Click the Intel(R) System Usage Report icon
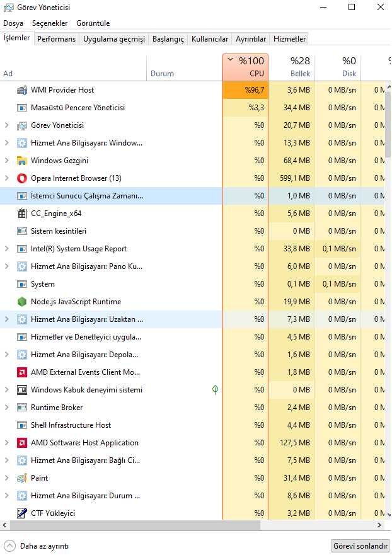The width and height of the screenshot is (392, 560). tap(22, 249)
